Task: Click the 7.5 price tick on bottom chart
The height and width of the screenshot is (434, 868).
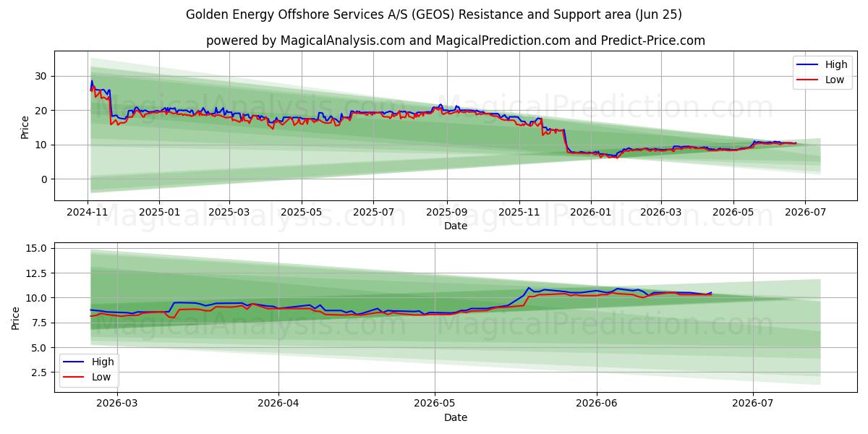Action: tap(39, 323)
